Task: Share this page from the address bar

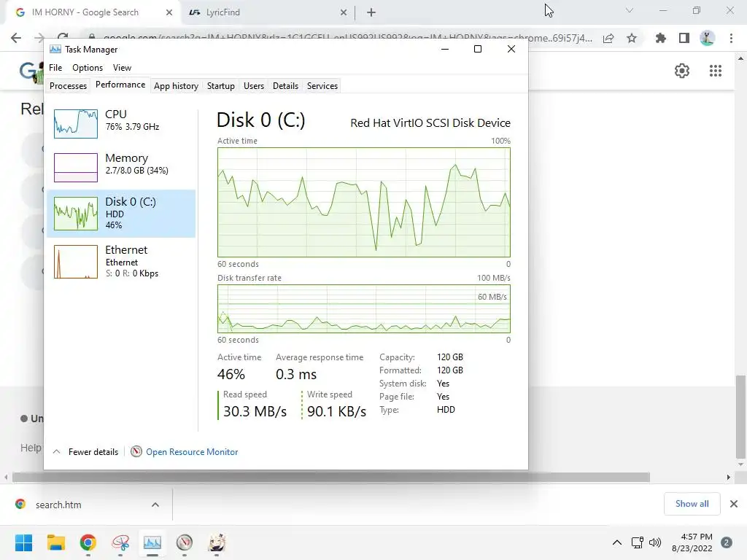Action: tap(608, 38)
